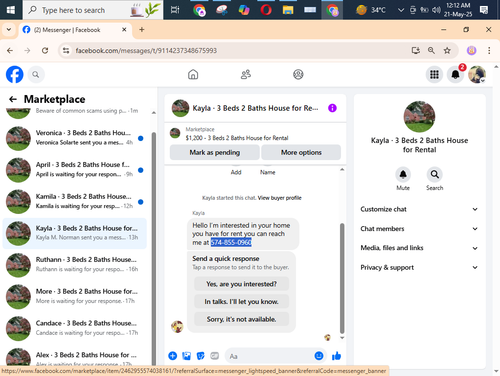Viewport: 500px width, 376px height.
Task: Open notifications bell with 2 badge
Action: click(x=455, y=74)
